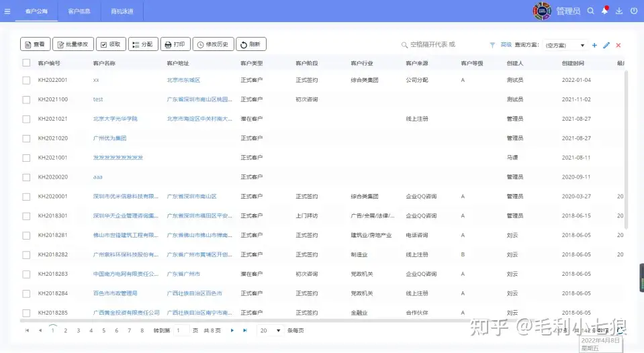
Task: Toggle the select-all header checkbox
Action: (x=26, y=63)
